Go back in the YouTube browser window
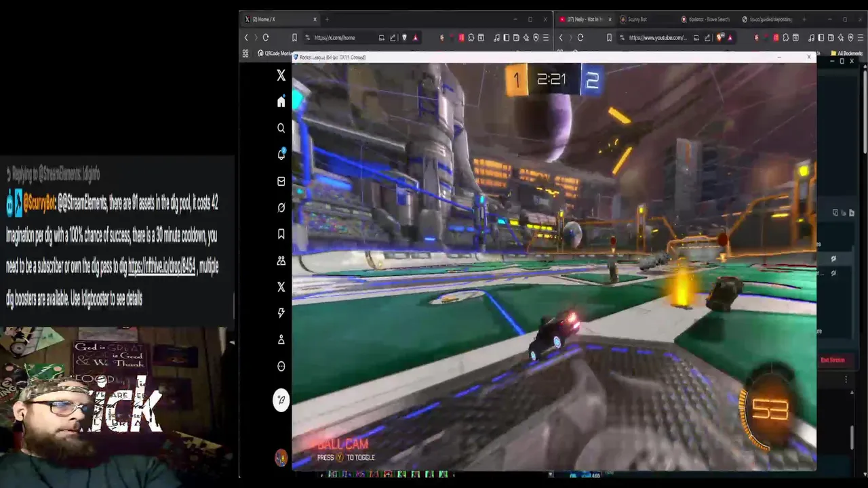 (x=561, y=37)
